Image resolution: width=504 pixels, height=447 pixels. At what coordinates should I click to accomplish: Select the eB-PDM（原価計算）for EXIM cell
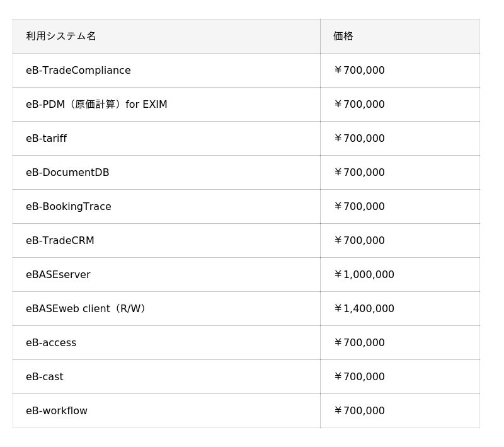96,104
